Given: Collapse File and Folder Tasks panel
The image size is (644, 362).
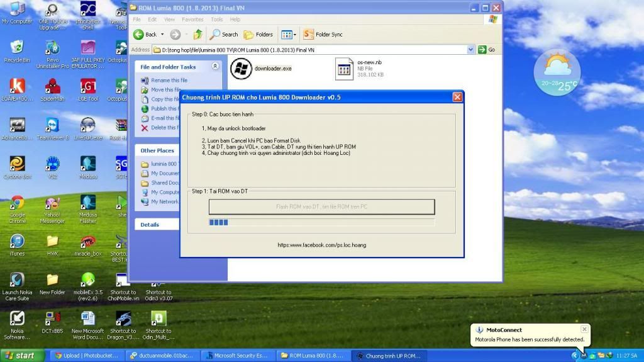Looking at the screenshot, I should pos(215,66).
